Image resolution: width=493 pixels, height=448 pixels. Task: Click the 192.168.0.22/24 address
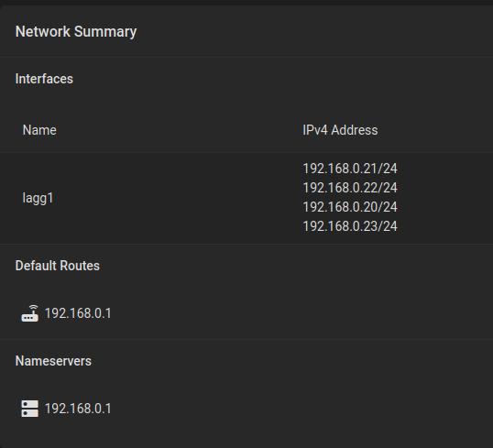click(350, 188)
